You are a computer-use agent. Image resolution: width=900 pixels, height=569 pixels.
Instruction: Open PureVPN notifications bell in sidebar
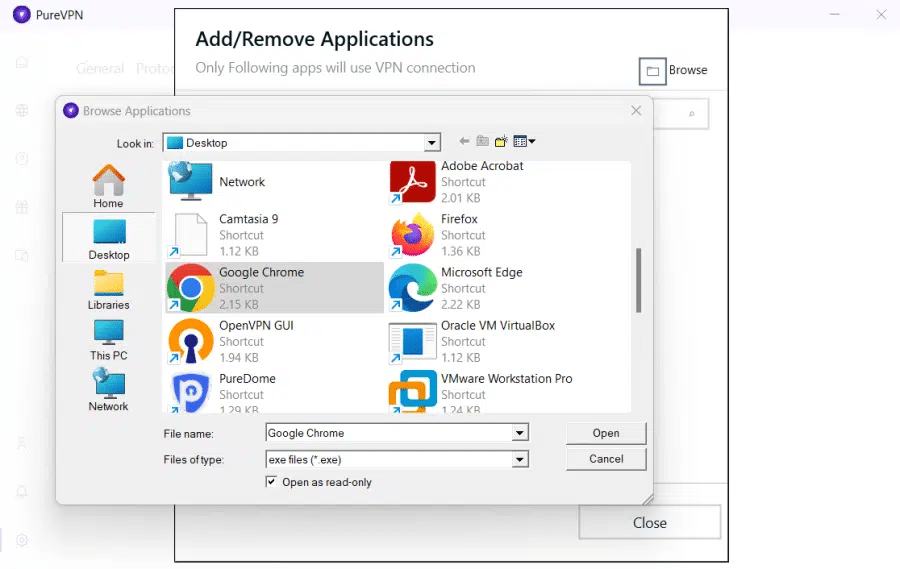(22, 492)
